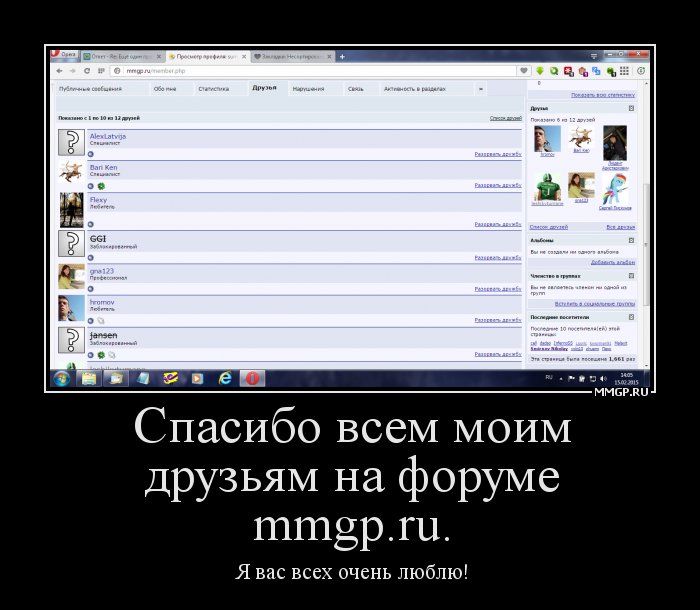
Task: Open hromov profile link in friends list
Action: pyautogui.click(x=102, y=302)
